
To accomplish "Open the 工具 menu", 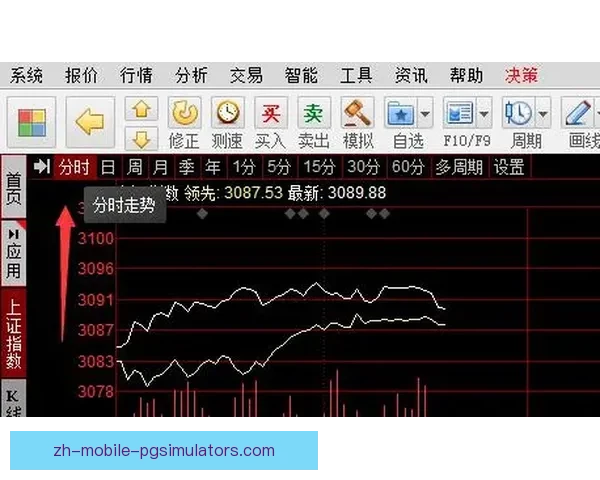I will pos(356,75).
